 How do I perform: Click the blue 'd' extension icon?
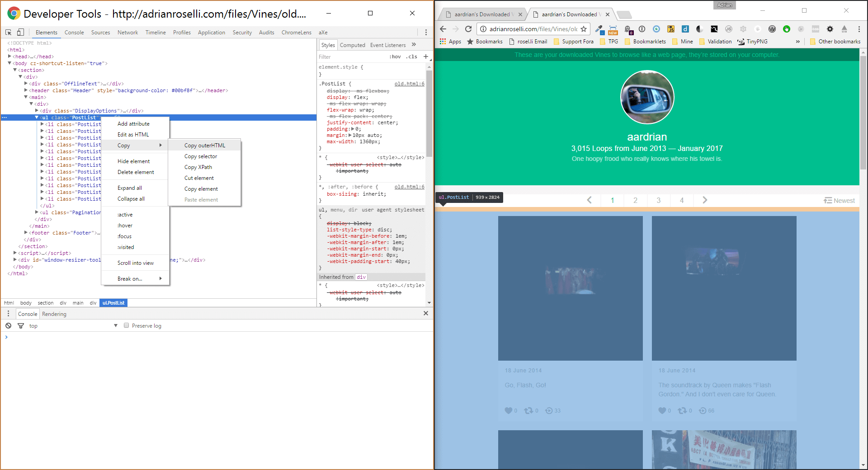coord(685,29)
